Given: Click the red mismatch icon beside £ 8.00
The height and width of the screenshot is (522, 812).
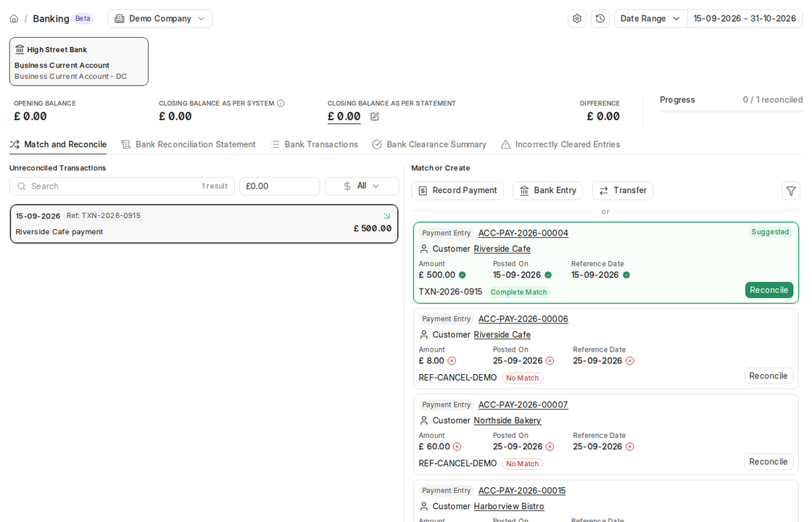Looking at the screenshot, I should [x=452, y=361].
